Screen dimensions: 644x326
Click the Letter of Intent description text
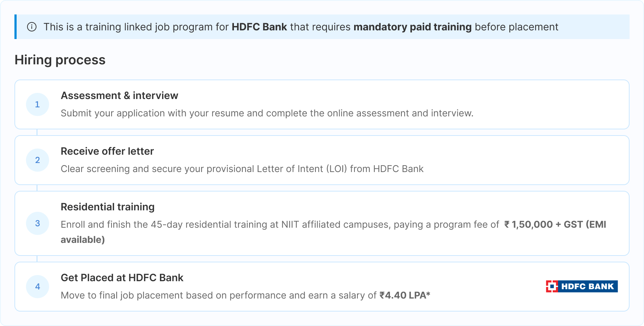[x=242, y=169]
